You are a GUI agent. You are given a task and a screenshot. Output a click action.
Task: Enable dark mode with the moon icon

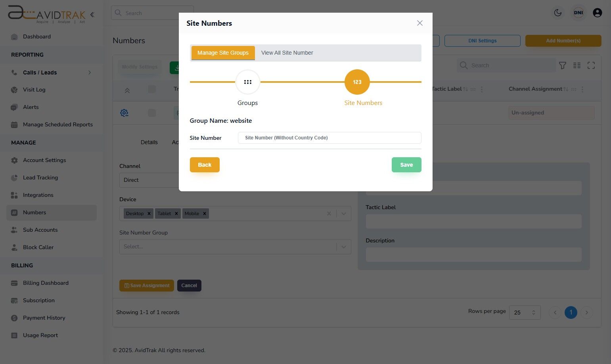pos(558,12)
